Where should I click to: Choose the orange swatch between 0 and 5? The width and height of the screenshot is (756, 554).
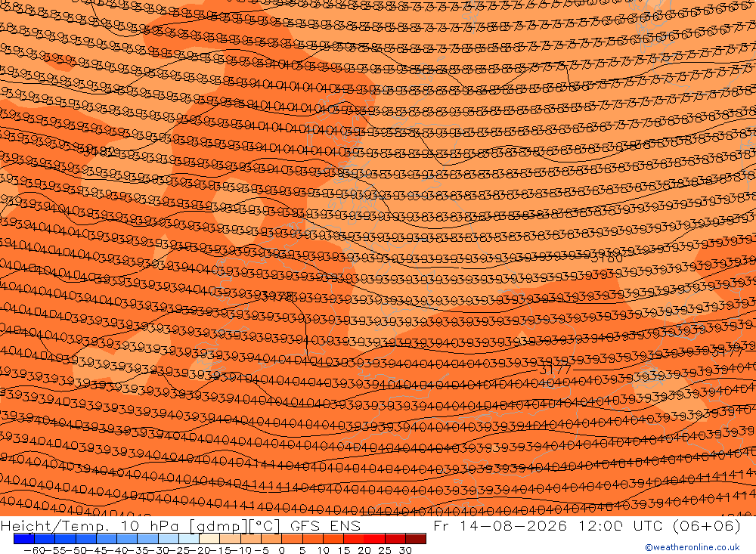[292, 539]
